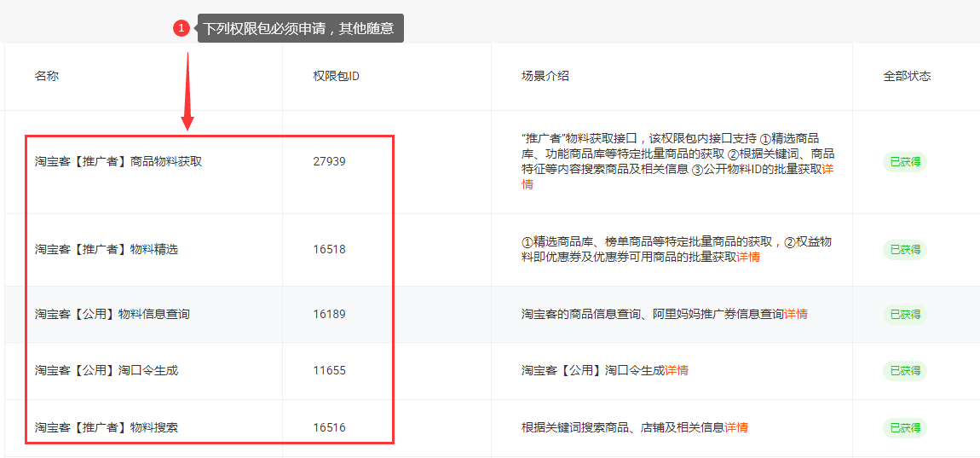The height and width of the screenshot is (458, 980).
Task: Open 详情 link after 阿里妈妈推广券信息查询
Action: coord(796,314)
